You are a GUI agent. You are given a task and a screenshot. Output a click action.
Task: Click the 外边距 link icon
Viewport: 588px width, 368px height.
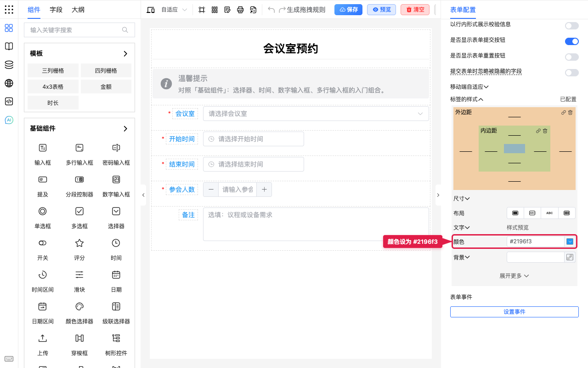564,112
